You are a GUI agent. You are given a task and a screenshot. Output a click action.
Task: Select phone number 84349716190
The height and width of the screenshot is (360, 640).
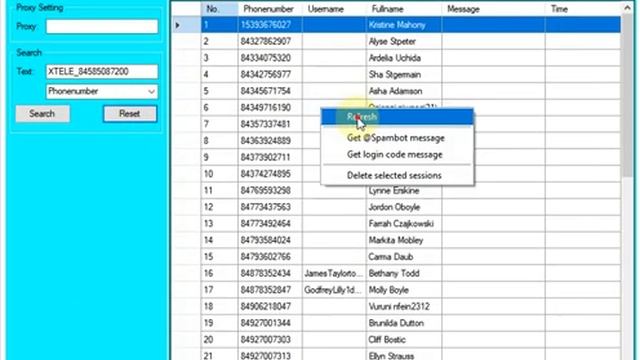coord(270,108)
